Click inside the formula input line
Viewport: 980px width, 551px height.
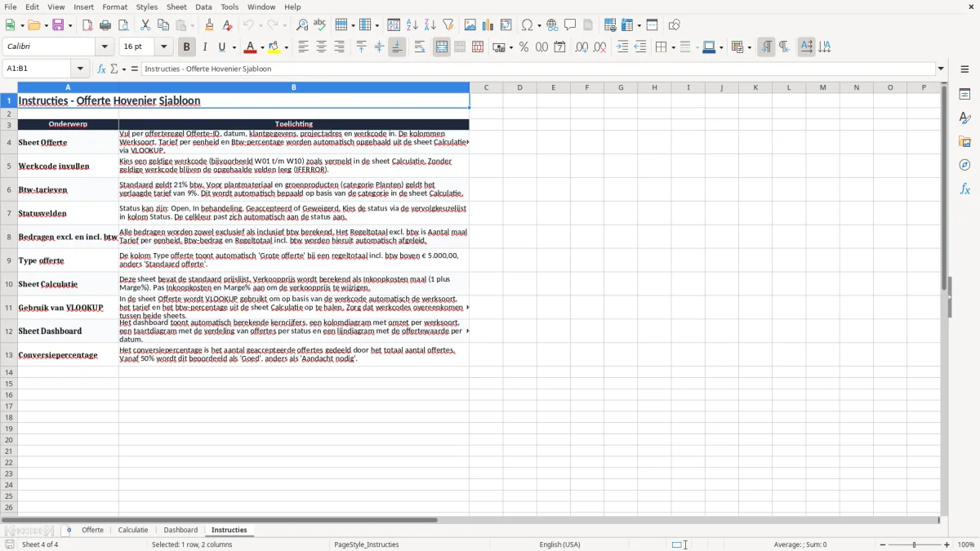point(538,69)
